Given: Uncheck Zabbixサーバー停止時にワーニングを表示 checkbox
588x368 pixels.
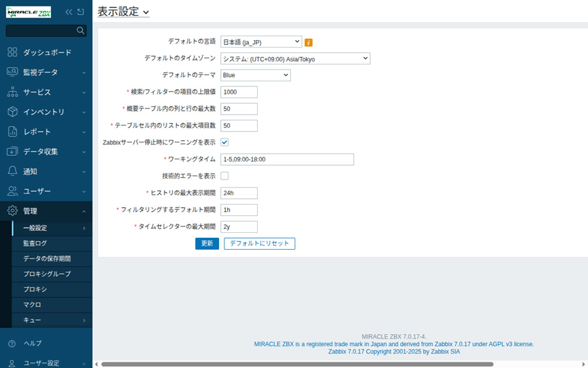Looking at the screenshot, I should pyautogui.click(x=225, y=142).
